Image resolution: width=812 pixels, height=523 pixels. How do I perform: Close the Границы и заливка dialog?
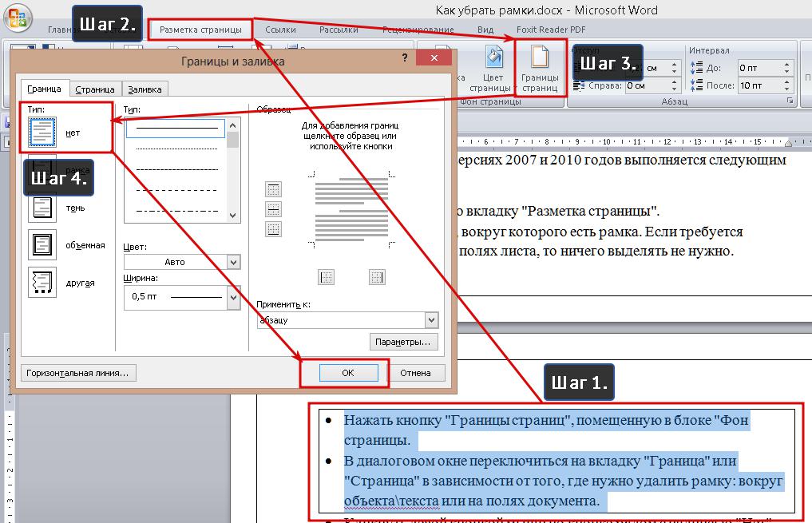point(434,57)
